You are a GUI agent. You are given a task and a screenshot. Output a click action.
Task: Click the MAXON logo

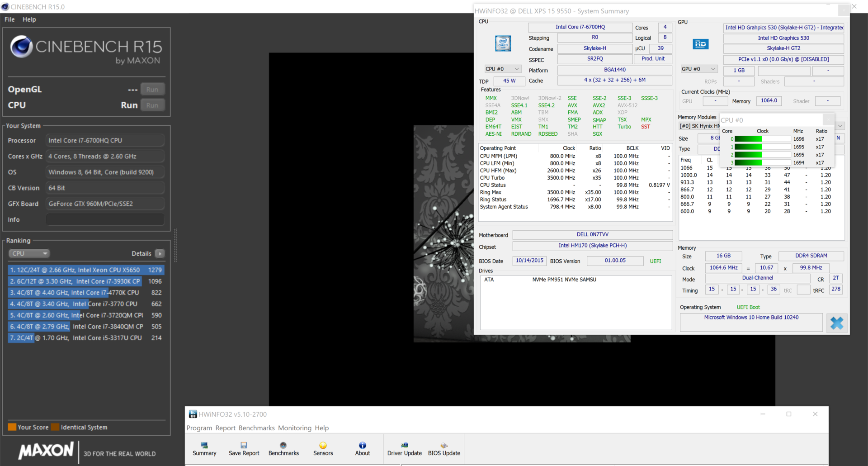(x=46, y=451)
